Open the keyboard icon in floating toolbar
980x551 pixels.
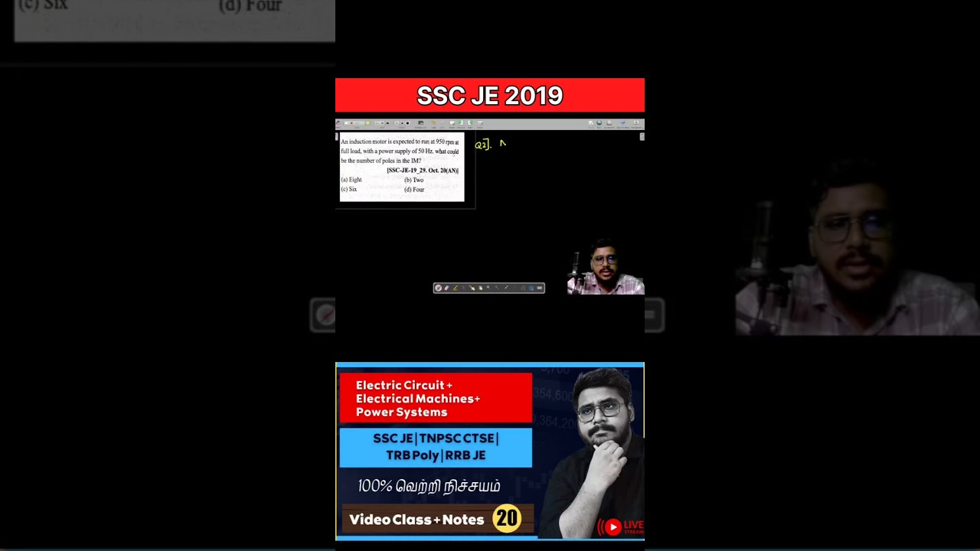click(539, 288)
